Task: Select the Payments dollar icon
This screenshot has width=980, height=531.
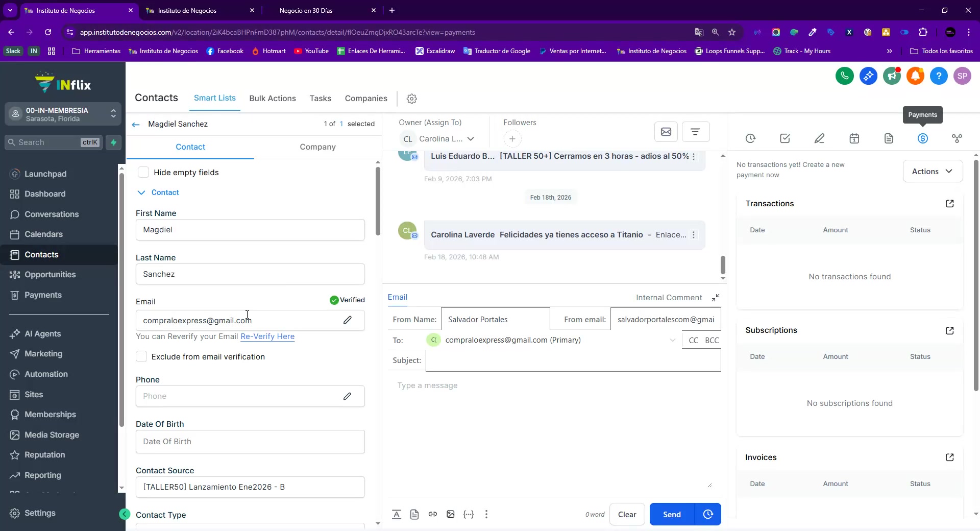Action: pyautogui.click(x=923, y=138)
